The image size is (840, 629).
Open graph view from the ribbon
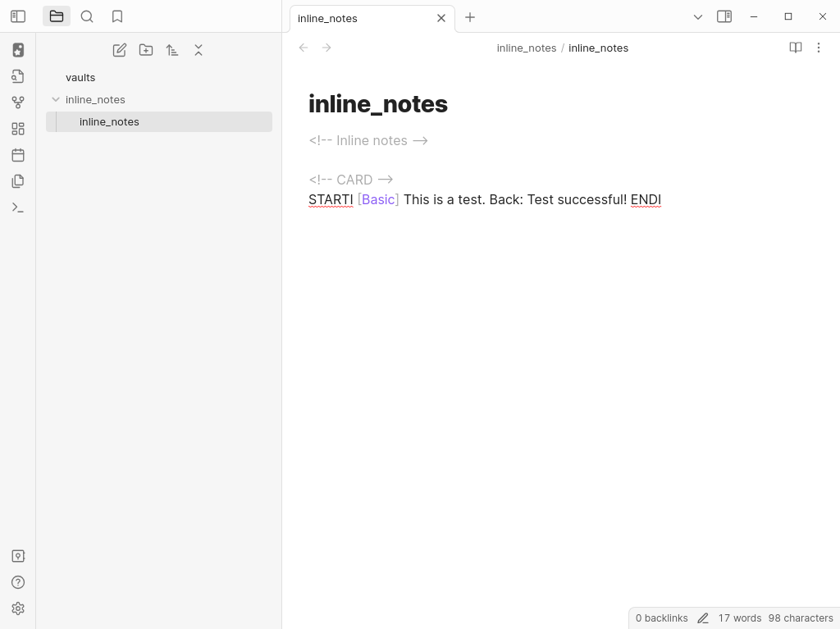(x=18, y=103)
